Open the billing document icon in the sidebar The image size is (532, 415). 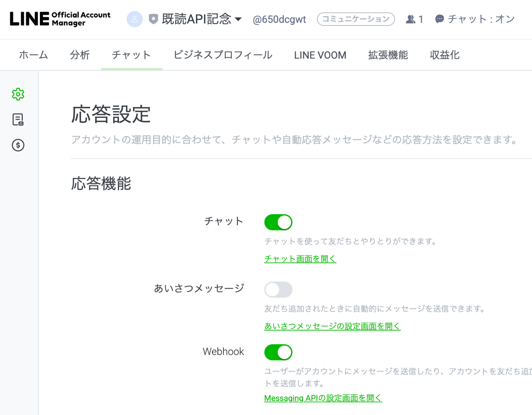[x=18, y=120]
